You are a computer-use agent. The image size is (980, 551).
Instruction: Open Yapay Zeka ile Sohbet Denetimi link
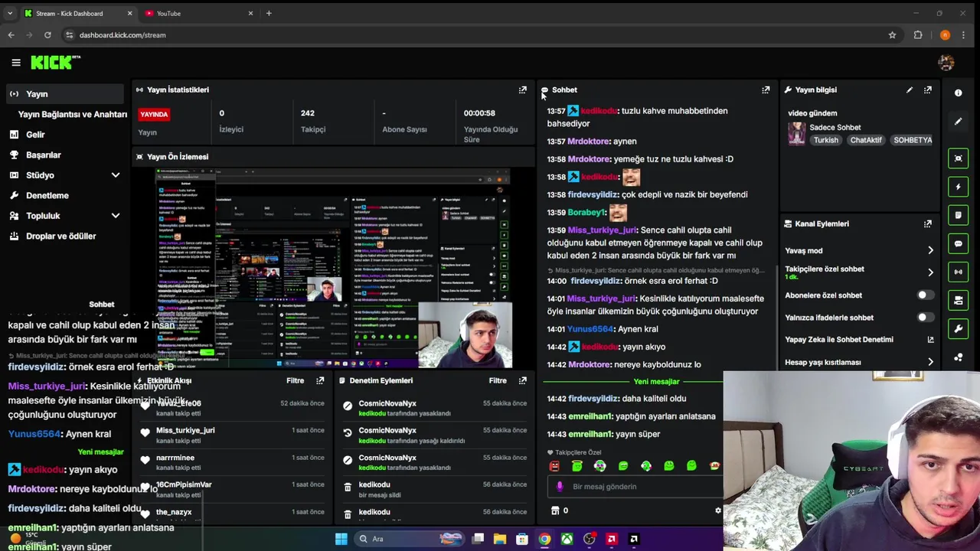(859, 340)
